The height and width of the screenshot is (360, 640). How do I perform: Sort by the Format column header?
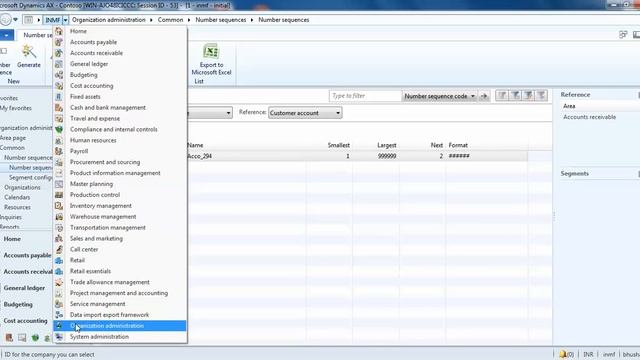(x=458, y=145)
